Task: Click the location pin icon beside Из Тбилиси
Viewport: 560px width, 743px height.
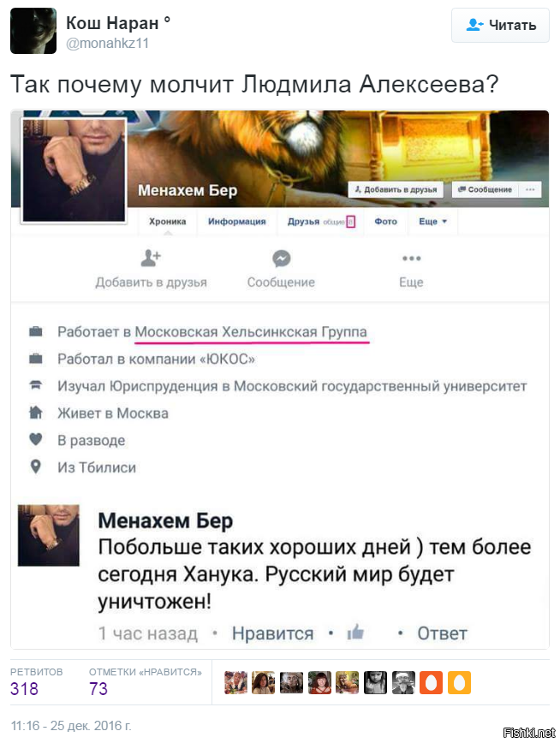Action: [x=36, y=467]
